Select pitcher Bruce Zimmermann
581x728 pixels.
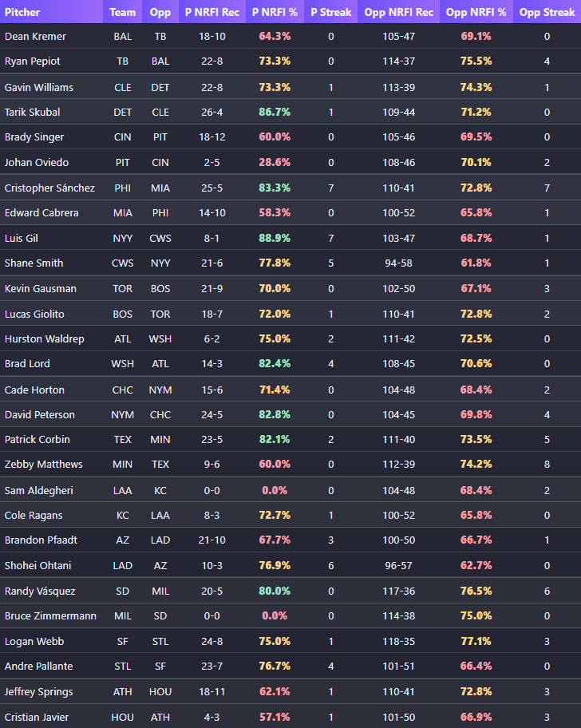click(50, 615)
